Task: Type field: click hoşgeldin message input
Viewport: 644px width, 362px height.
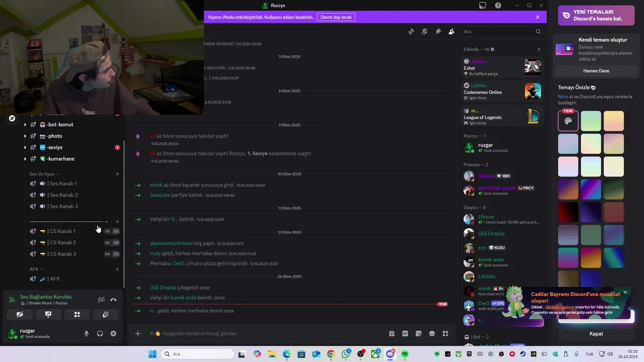Action: (x=267, y=333)
